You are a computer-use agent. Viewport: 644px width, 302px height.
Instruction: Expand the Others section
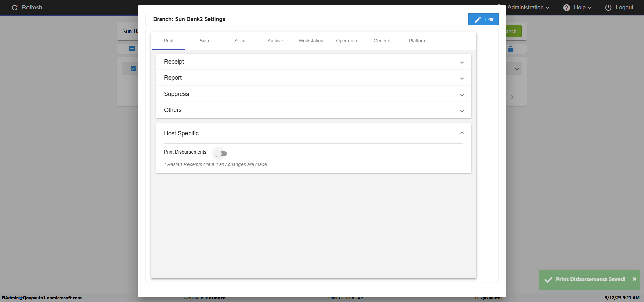point(462,111)
